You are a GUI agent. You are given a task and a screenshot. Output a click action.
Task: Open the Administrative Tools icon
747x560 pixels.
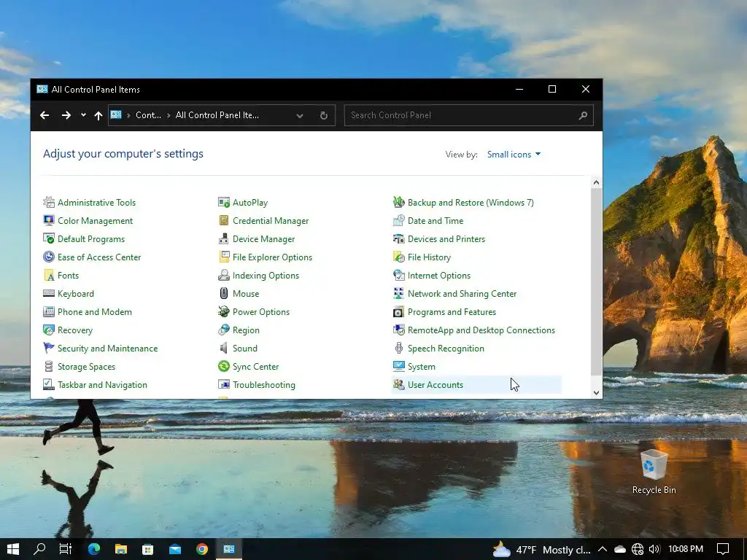pos(49,203)
